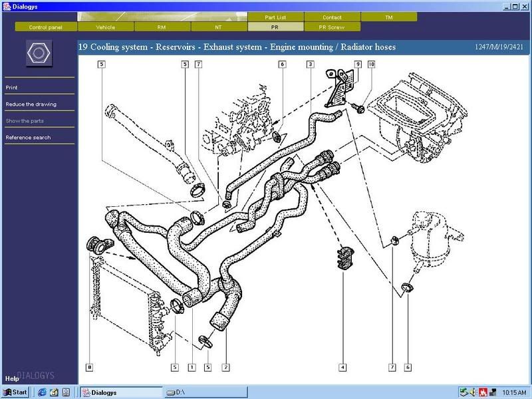Open the Vehicle selection panel
The width and height of the screenshot is (532, 399).
pos(104,27)
